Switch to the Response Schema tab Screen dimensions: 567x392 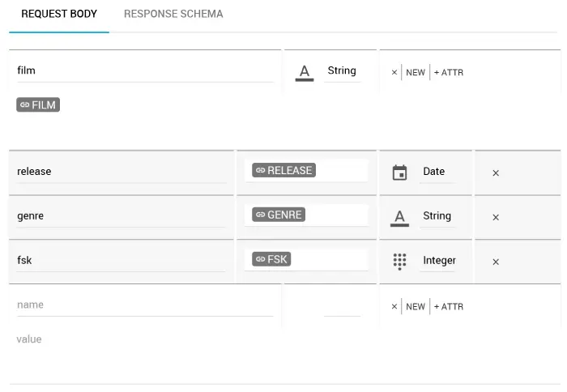(x=173, y=14)
